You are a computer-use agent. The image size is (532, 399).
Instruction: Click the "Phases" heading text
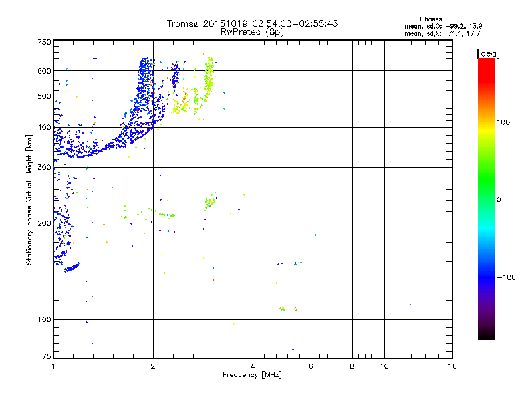[x=430, y=19]
